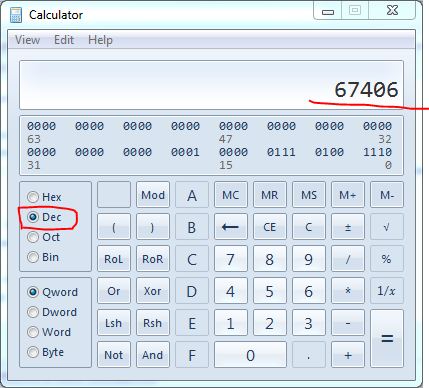Screen dimensions: 429x388
Task: Click the backspace arrow button
Action: pyautogui.click(x=231, y=227)
